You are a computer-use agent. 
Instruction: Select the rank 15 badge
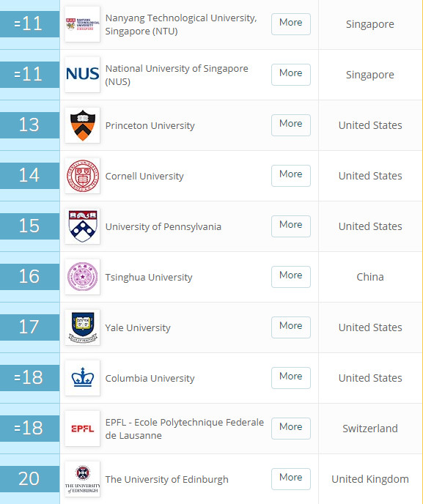click(x=29, y=226)
